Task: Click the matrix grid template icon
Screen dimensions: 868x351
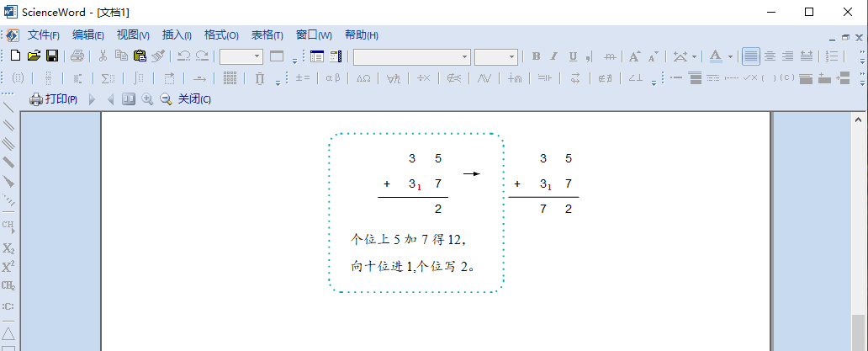Action: [x=230, y=78]
